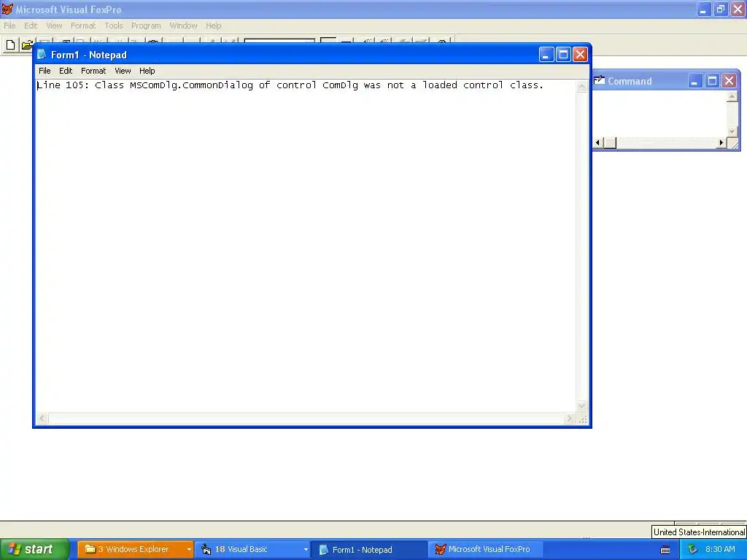
Task: Click Notepad horizontal scrollbar right arrow
Action: pos(569,419)
